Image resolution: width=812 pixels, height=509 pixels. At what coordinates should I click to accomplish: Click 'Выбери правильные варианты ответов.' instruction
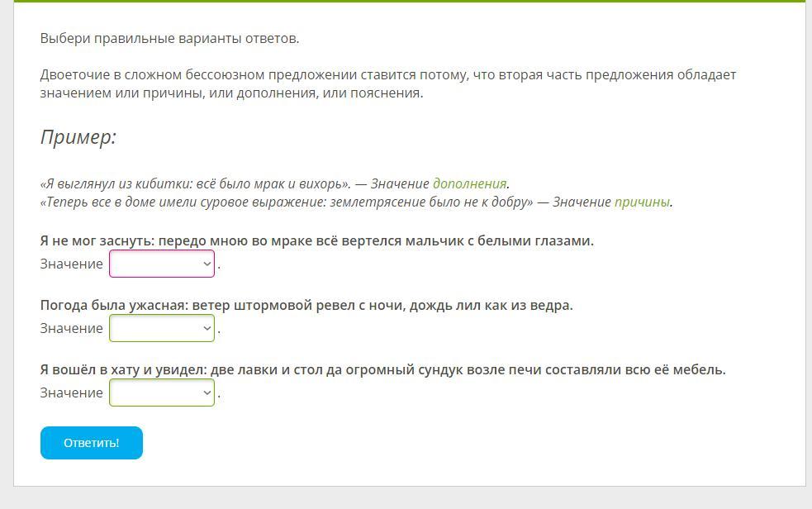[x=170, y=38]
